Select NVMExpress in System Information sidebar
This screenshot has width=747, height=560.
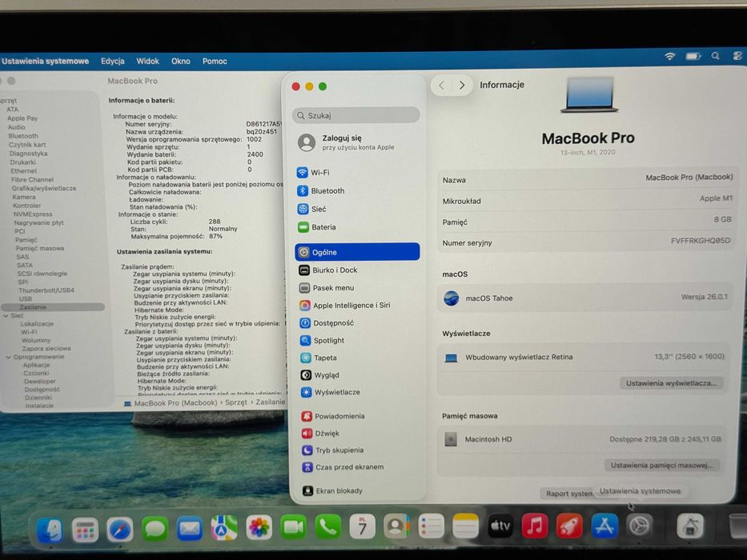click(33, 214)
